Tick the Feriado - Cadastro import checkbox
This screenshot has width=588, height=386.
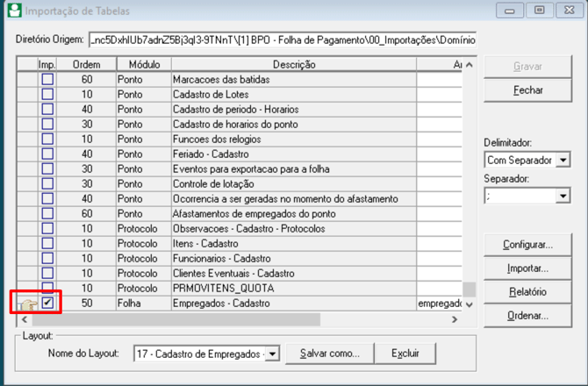point(47,154)
